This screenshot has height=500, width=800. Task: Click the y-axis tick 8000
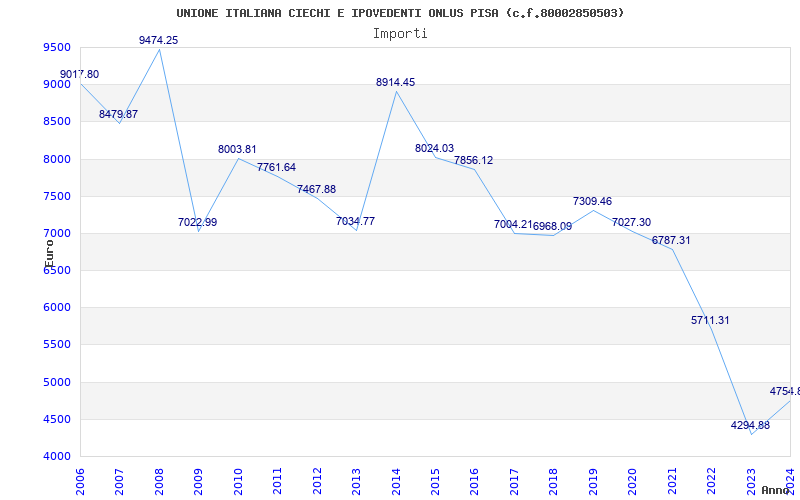[x=56, y=159]
